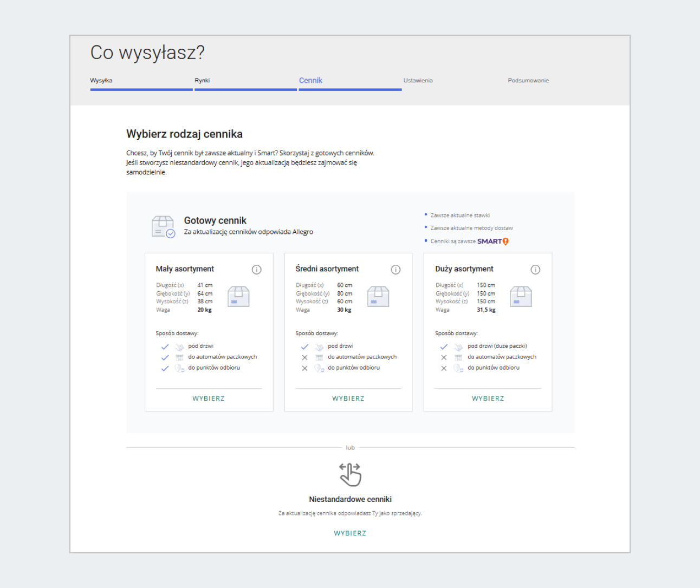Click the 'Co wysyłasz?' page title
The image size is (700, 588).
[x=147, y=53]
